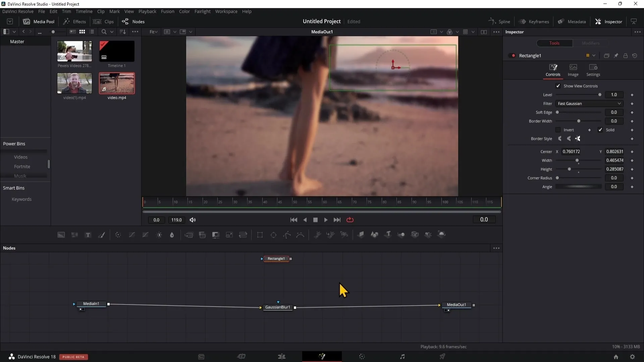The width and height of the screenshot is (644, 362).
Task: Click the Controls tab in Inspector
Action: click(x=554, y=70)
